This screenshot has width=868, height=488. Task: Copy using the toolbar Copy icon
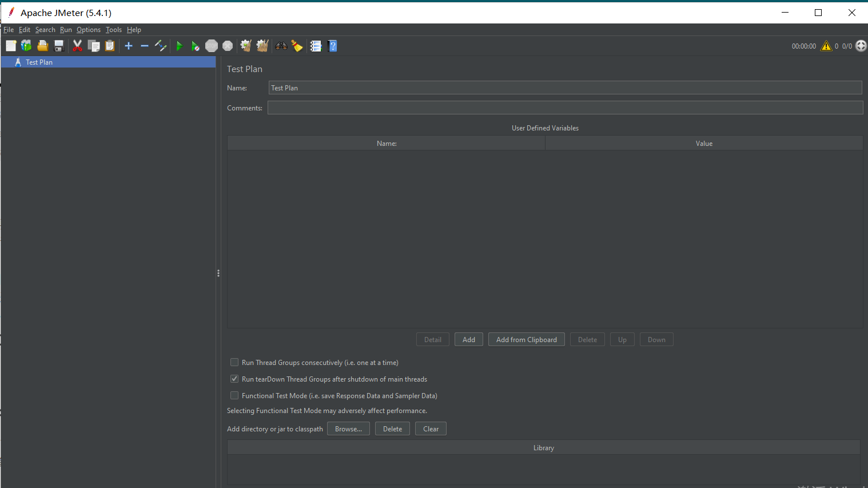click(94, 46)
